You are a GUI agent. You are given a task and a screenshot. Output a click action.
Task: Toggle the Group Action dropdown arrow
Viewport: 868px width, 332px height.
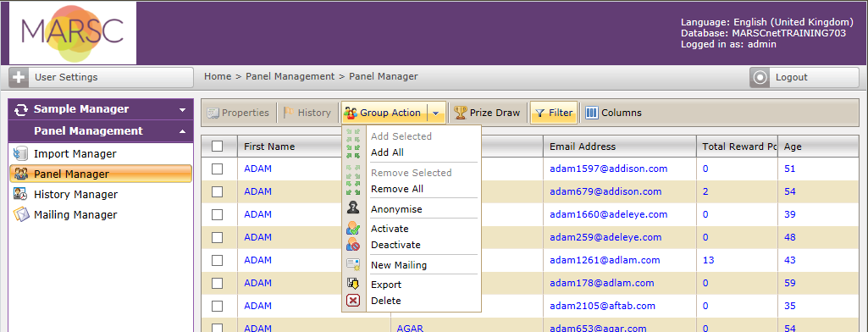(435, 113)
